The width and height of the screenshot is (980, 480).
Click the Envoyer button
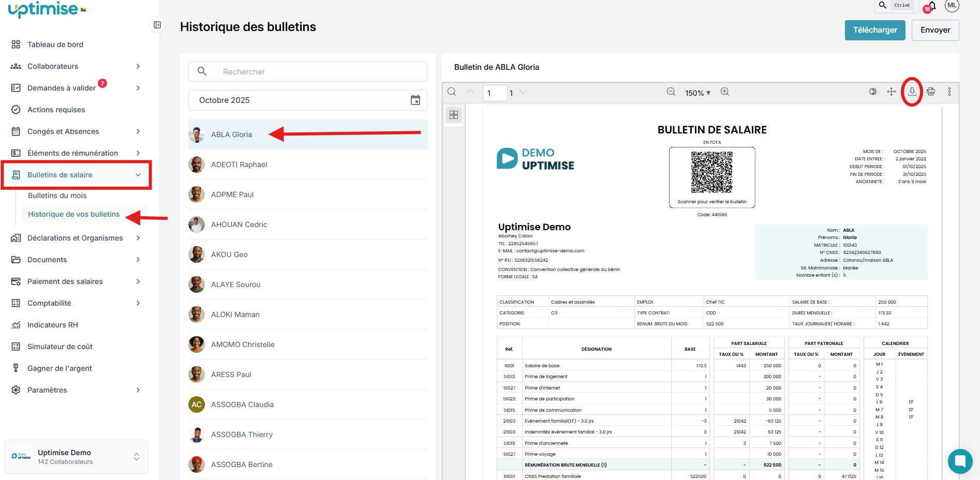pos(935,30)
